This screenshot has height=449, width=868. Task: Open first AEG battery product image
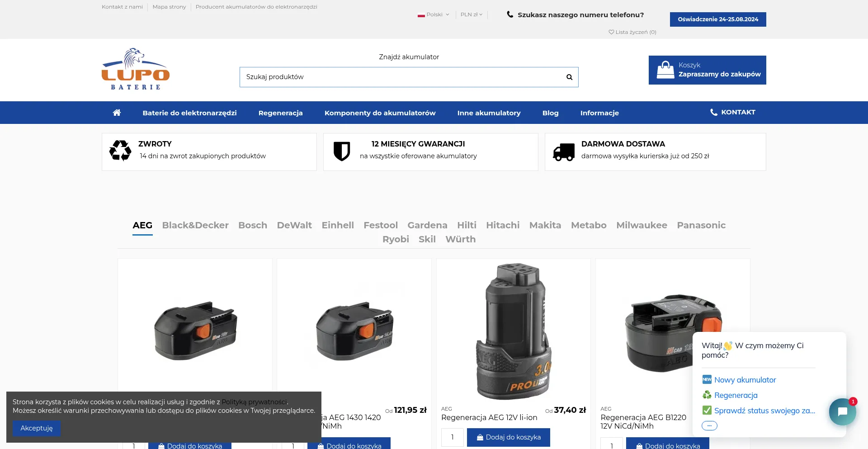click(x=195, y=331)
